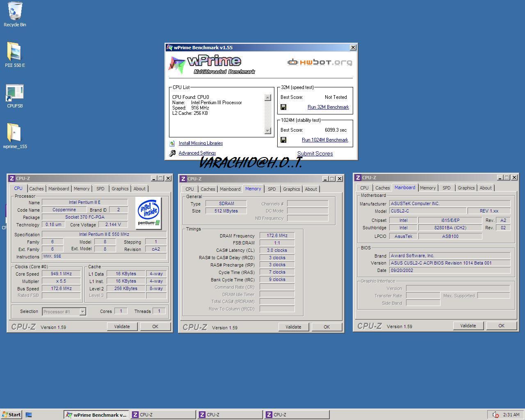The width and height of the screenshot is (525, 420).
Task: Click the hwbot.org logo in wPrime
Action: point(320,62)
